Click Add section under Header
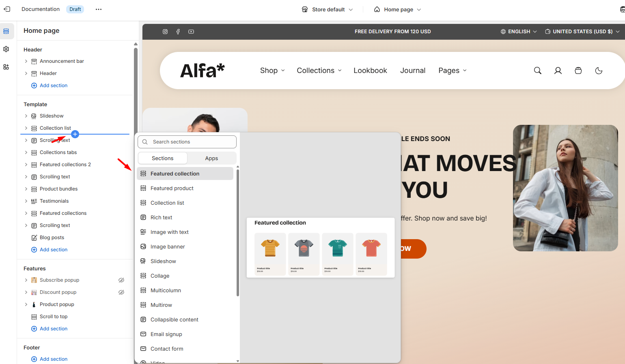Viewport: 625px width, 364px height. tap(50, 86)
